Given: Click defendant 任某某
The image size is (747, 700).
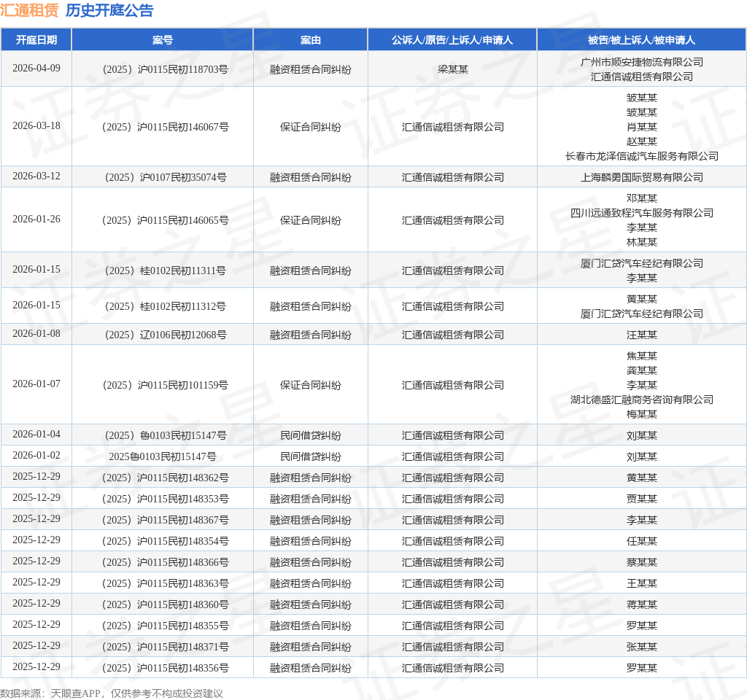Looking at the screenshot, I should pos(642,542).
